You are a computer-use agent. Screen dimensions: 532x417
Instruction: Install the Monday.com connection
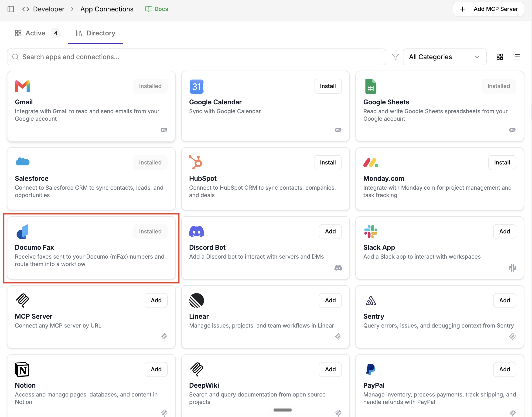[x=502, y=163]
